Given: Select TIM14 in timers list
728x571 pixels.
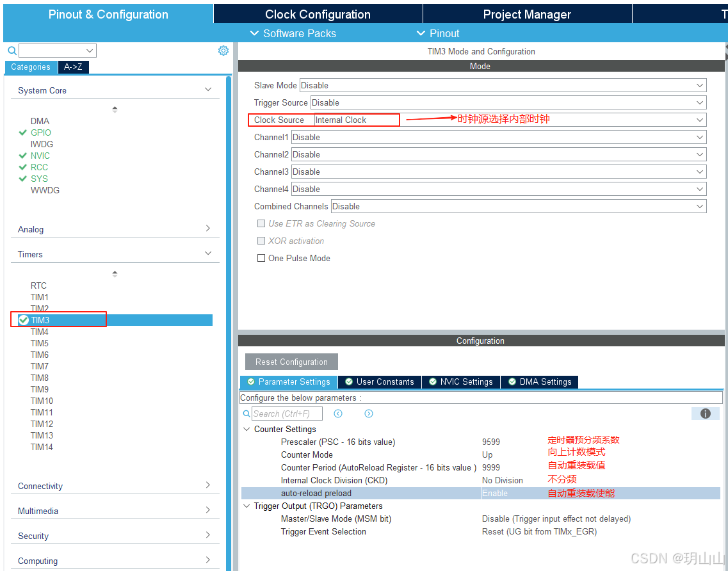Looking at the screenshot, I should click(42, 447).
